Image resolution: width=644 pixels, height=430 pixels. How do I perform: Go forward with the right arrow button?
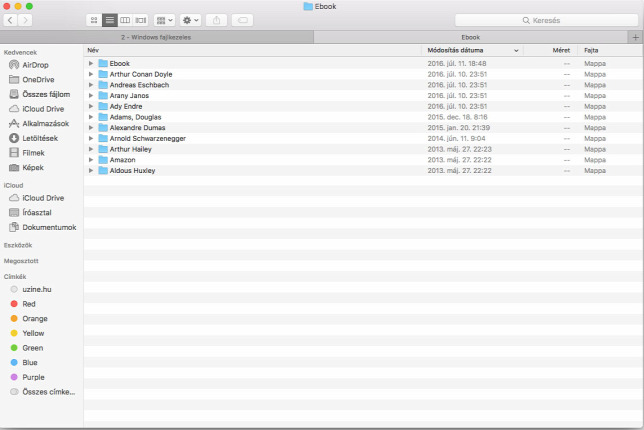click(25, 20)
